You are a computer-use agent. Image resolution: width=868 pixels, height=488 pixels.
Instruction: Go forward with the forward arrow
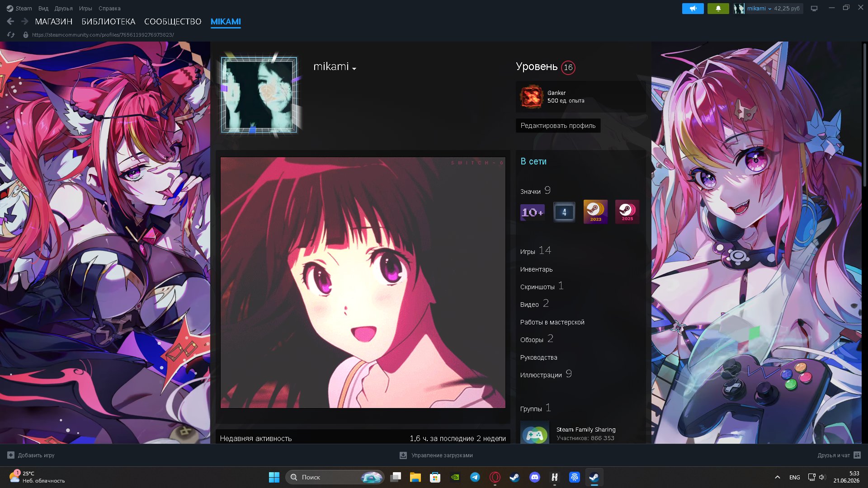pos(25,21)
